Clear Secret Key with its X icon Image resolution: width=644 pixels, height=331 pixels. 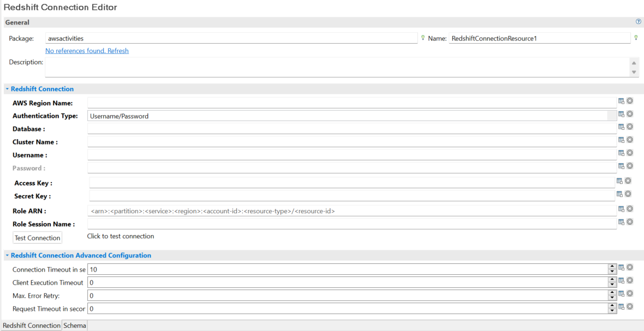tap(628, 194)
